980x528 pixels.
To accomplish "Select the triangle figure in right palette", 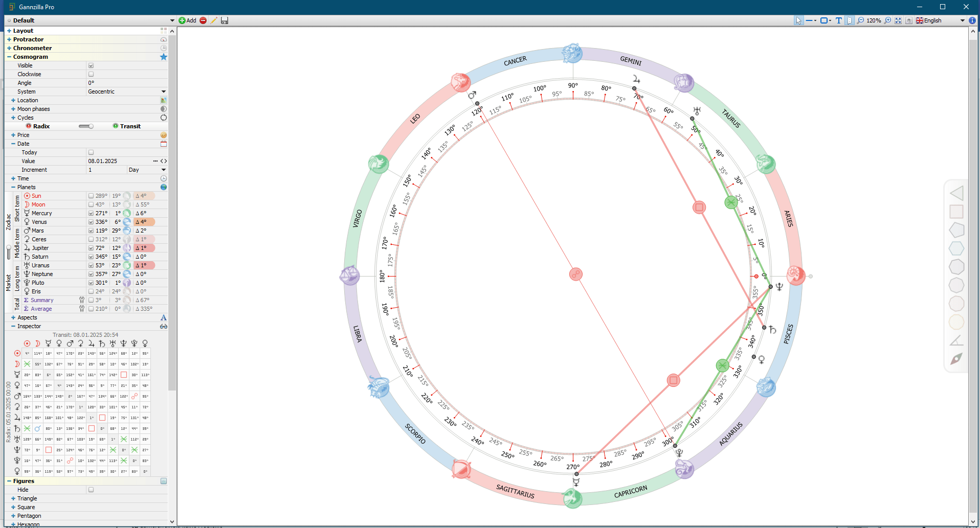I will pyautogui.click(x=956, y=193).
